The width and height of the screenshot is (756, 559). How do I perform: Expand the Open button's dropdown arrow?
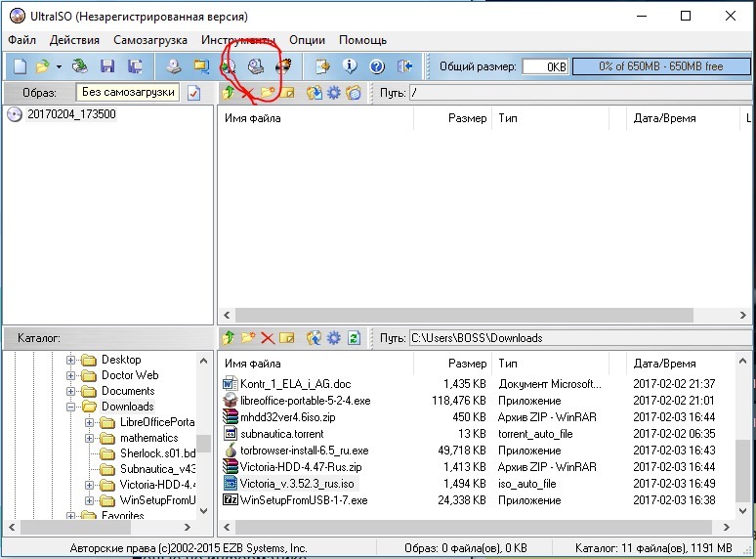pos(59,66)
